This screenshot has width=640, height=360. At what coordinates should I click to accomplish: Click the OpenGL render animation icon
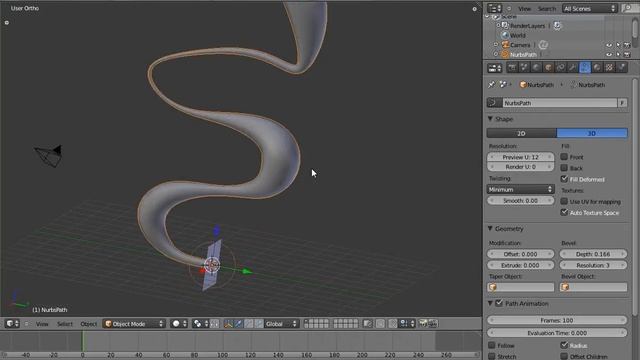pos(433,324)
